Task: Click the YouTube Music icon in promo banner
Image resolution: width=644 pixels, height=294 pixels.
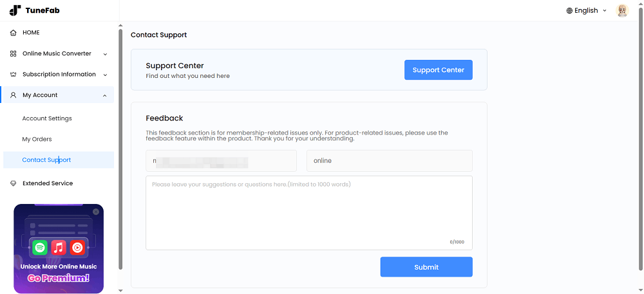Action: click(77, 247)
